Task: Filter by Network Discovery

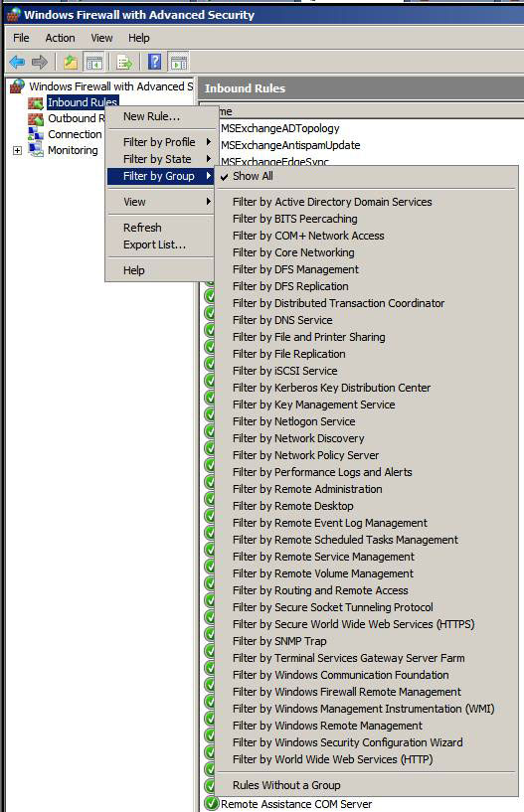Action: (367, 438)
